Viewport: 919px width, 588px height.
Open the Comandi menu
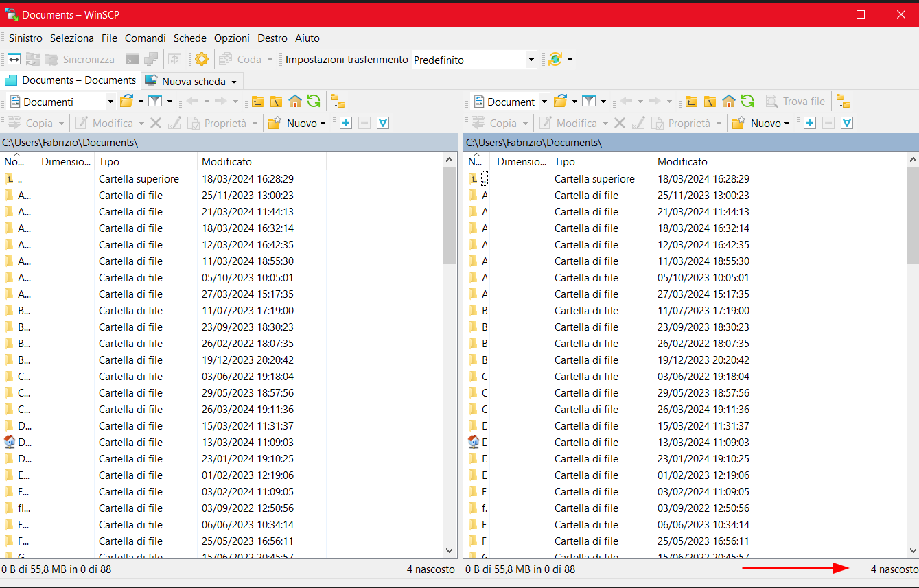(145, 38)
